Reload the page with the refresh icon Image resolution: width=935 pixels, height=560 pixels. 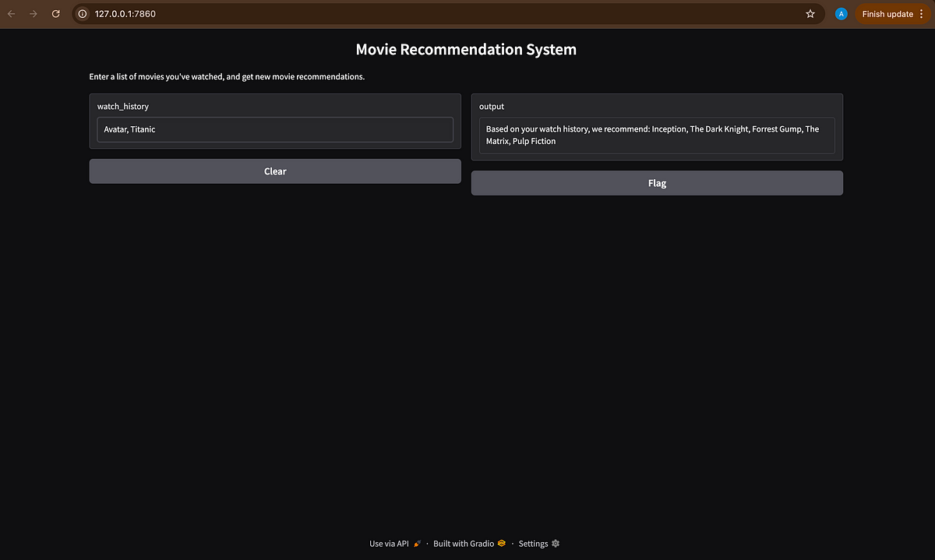click(55, 14)
